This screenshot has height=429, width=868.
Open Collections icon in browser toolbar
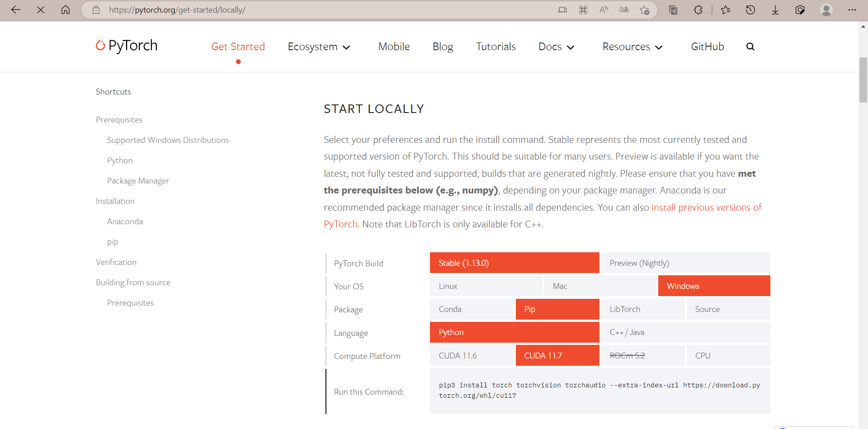point(673,9)
